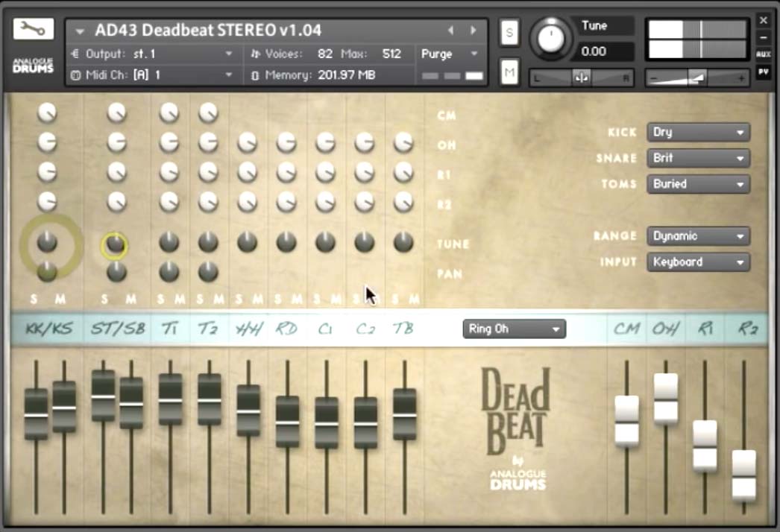The image size is (780, 532).
Task: Click the ST snare top volume fader
Action: 104,396
